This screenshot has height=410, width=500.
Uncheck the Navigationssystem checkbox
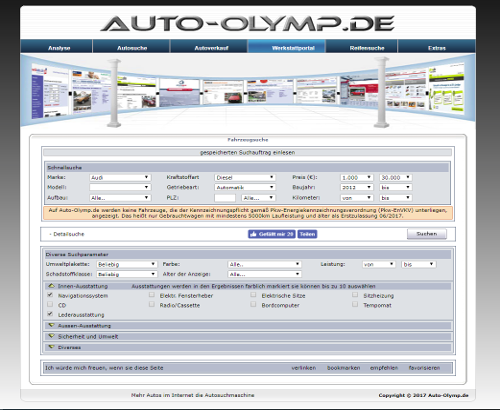pos(50,295)
